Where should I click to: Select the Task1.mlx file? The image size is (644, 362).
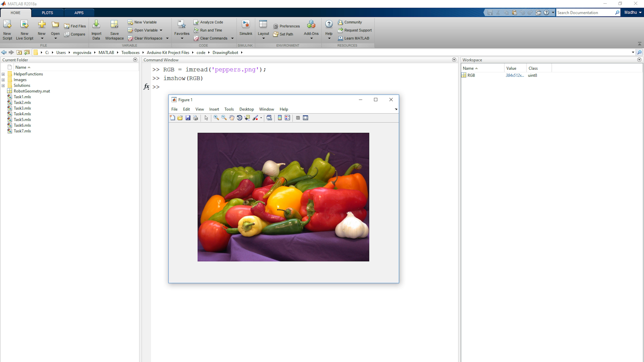coord(22,97)
